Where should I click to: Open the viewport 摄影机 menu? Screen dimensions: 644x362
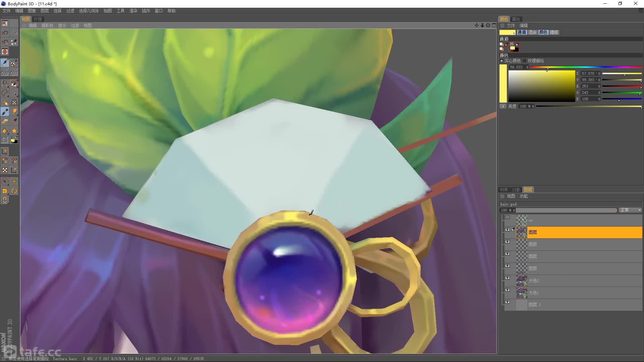[47, 25]
